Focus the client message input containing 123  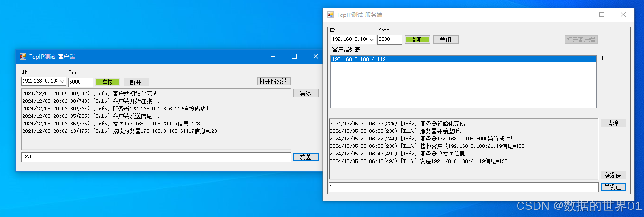(x=156, y=157)
